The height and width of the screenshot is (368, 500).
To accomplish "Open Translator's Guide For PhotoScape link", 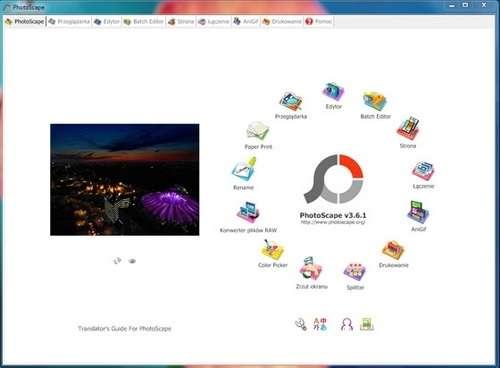I will (x=124, y=329).
